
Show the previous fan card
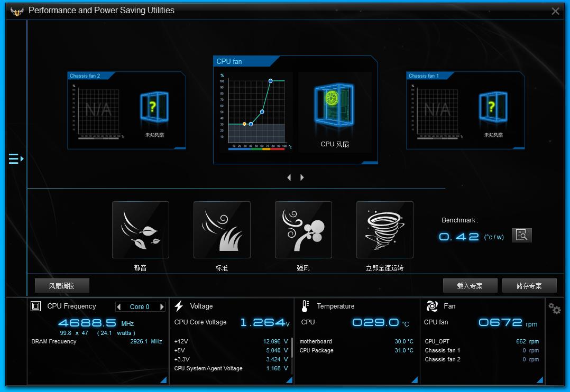(289, 178)
